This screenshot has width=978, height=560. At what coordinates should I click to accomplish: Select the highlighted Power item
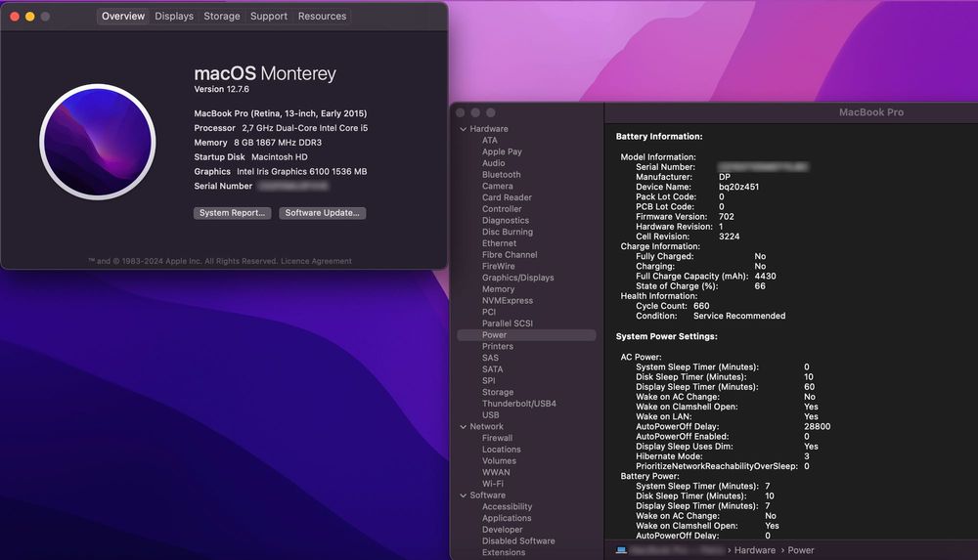click(526, 335)
